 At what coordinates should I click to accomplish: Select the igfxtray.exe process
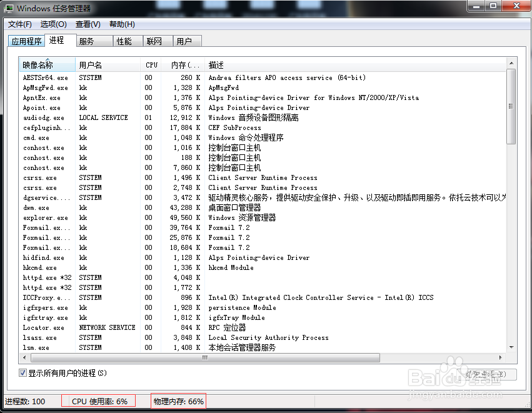[x=263, y=318]
